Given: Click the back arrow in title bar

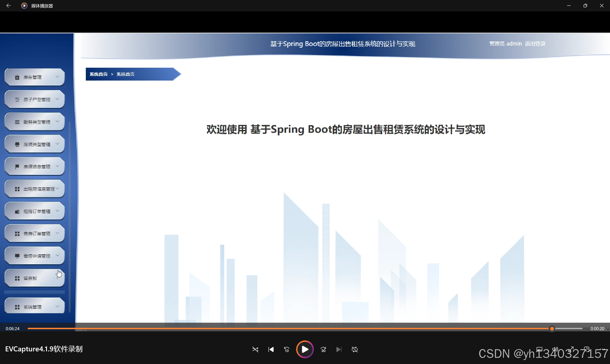Looking at the screenshot, I should click(8, 6).
